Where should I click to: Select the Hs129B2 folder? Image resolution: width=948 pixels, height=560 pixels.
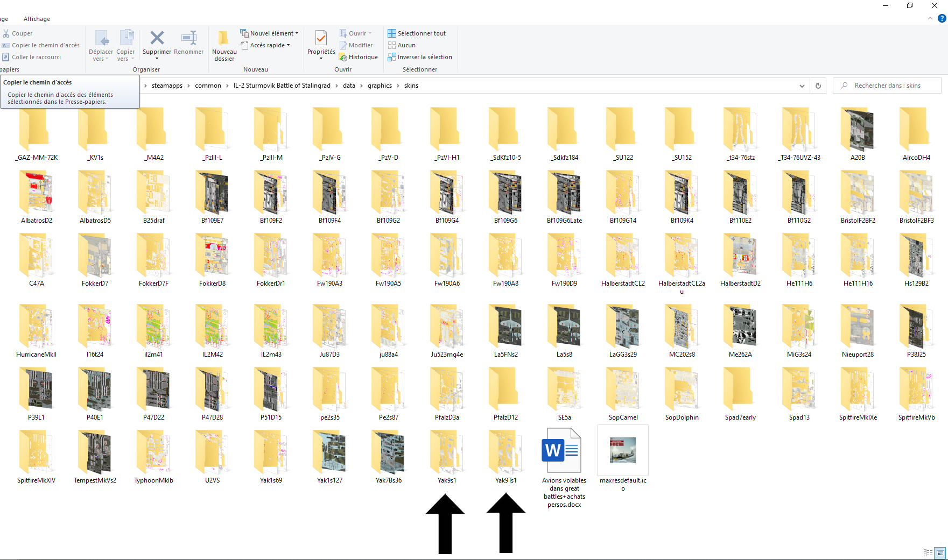coord(916,260)
